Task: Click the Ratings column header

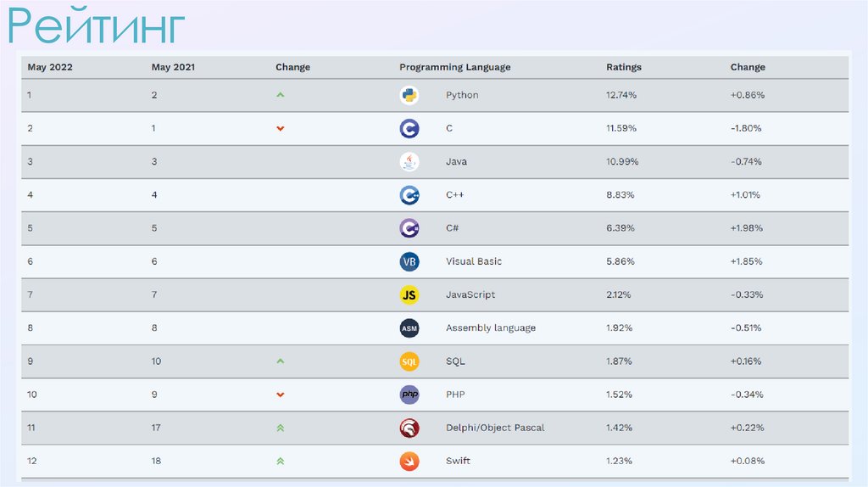Action: (624, 67)
